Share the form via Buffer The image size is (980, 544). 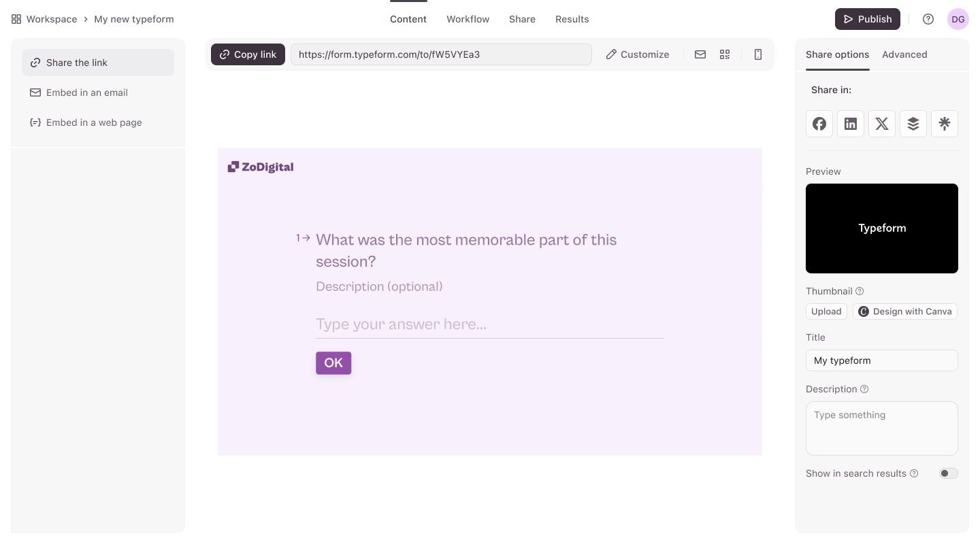913,124
